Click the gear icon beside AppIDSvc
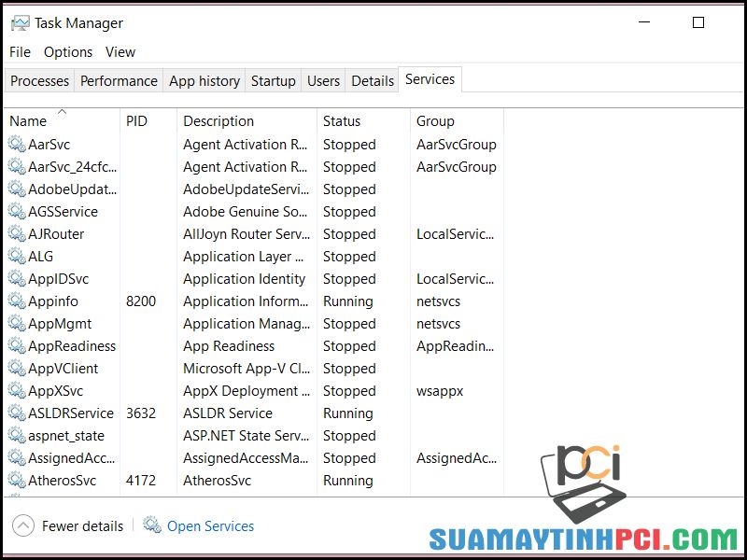Image resolution: width=747 pixels, height=560 pixels. [x=17, y=278]
